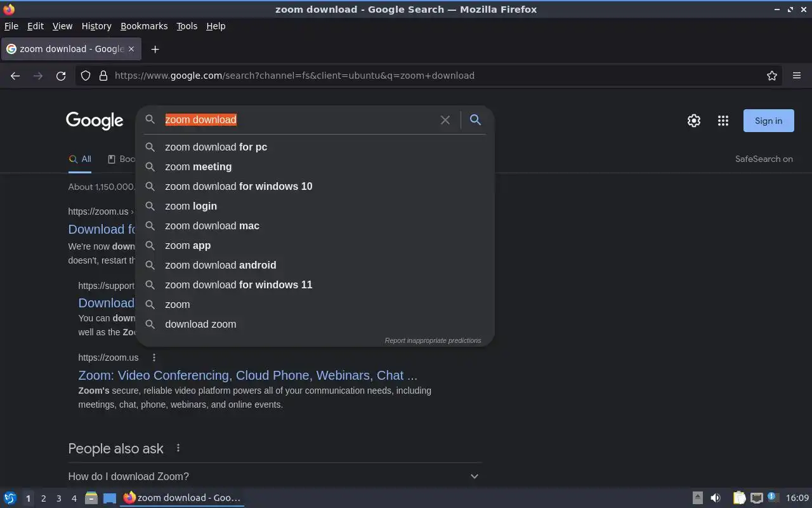Click the taskbar clock showing 16:09

tap(797, 498)
